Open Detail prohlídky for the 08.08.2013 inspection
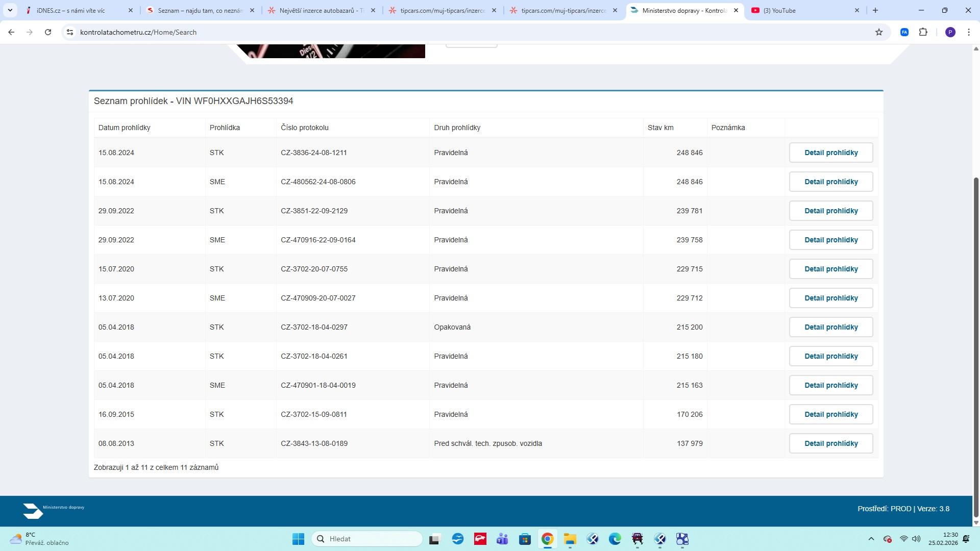980x551 pixels. coord(830,443)
